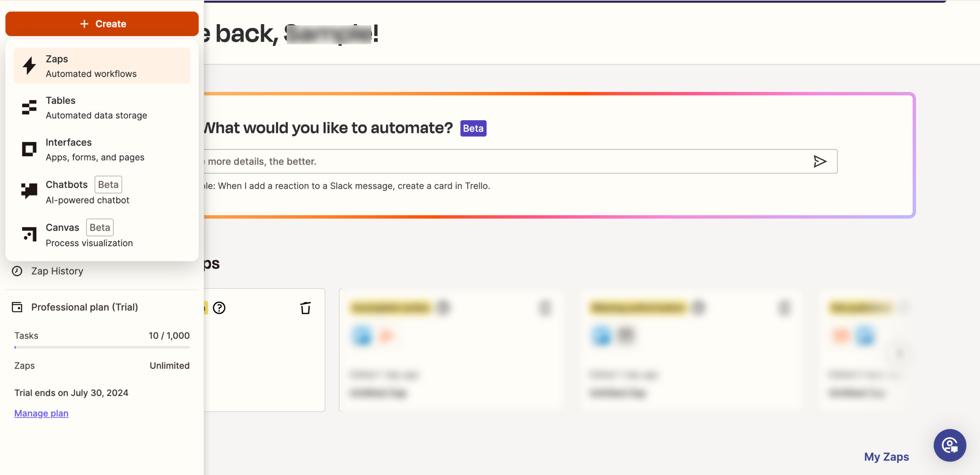The width and height of the screenshot is (980, 475).
Task: Open the first blurred Zap card
Action: 451,349
